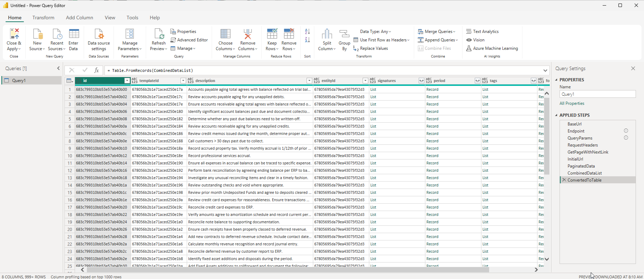This screenshot has width=644, height=279.
Task: Sort ascending with the A-Z icon
Action: click(x=307, y=32)
